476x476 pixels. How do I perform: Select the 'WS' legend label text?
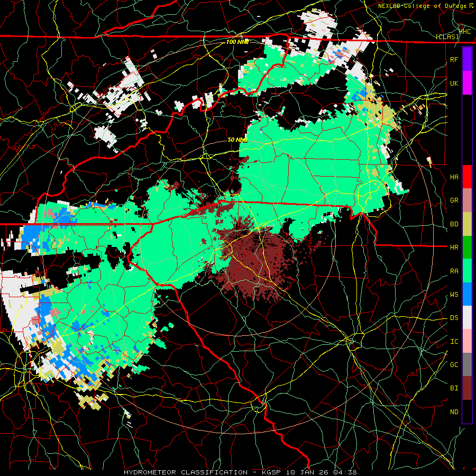pos(454,295)
